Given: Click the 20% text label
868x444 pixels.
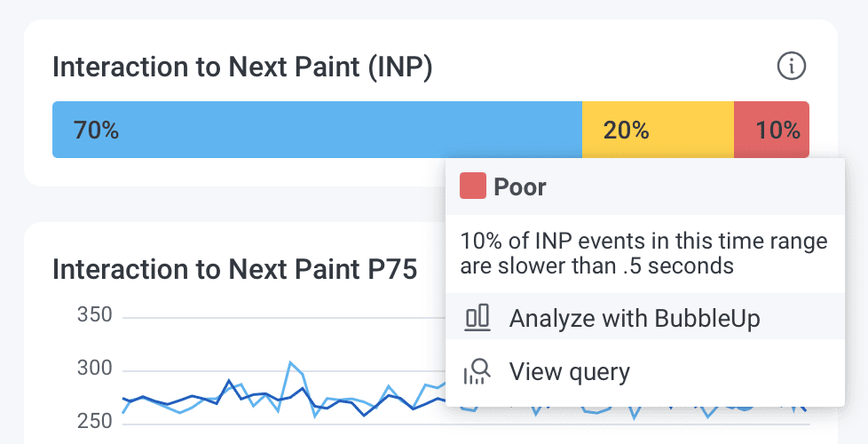Looking at the screenshot, I should coord(626,131).
